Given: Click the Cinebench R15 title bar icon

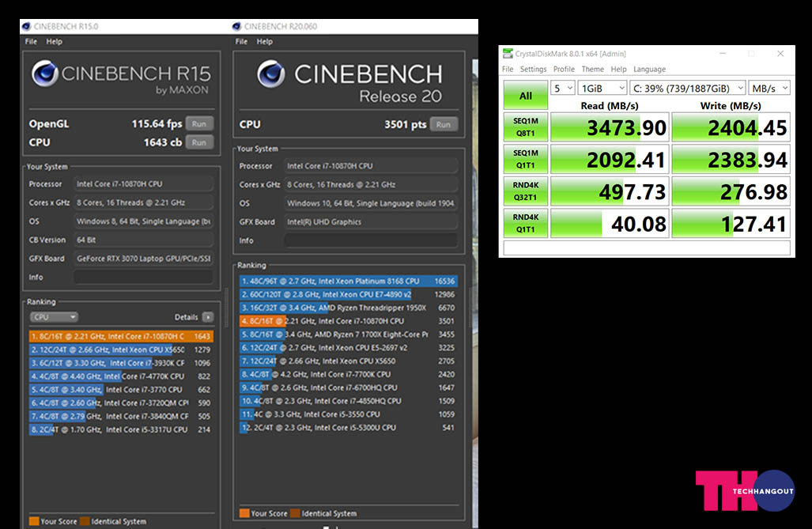Looking at the screenshot, I should [26, 26].
